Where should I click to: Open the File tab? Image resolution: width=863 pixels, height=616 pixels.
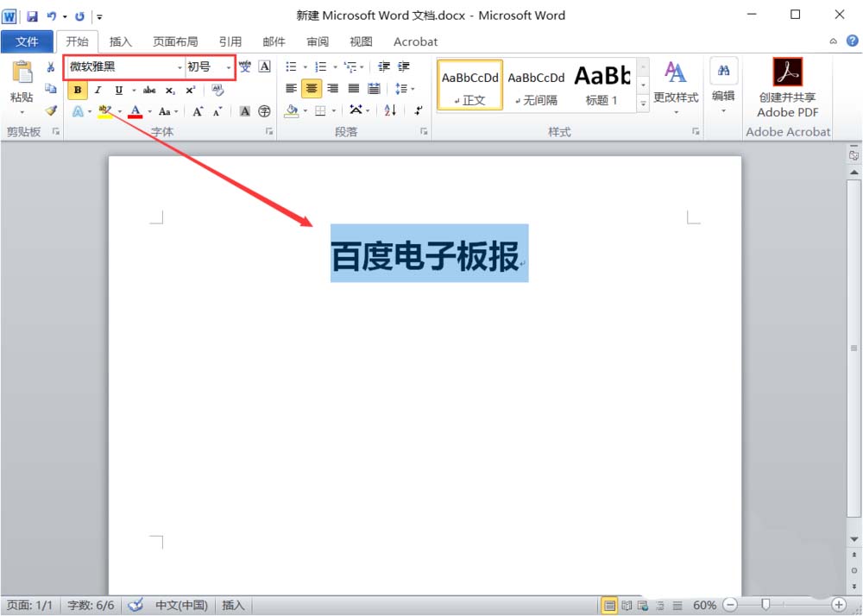27,41
